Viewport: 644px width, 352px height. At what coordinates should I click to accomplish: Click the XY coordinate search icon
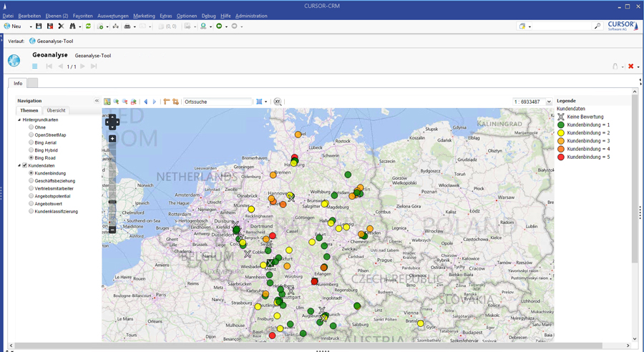pos(278,102)
